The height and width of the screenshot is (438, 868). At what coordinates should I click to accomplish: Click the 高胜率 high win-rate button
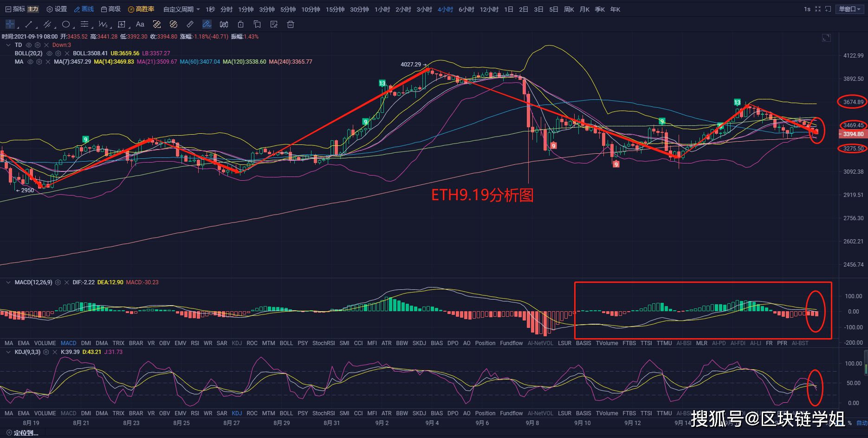pos(141,9)
